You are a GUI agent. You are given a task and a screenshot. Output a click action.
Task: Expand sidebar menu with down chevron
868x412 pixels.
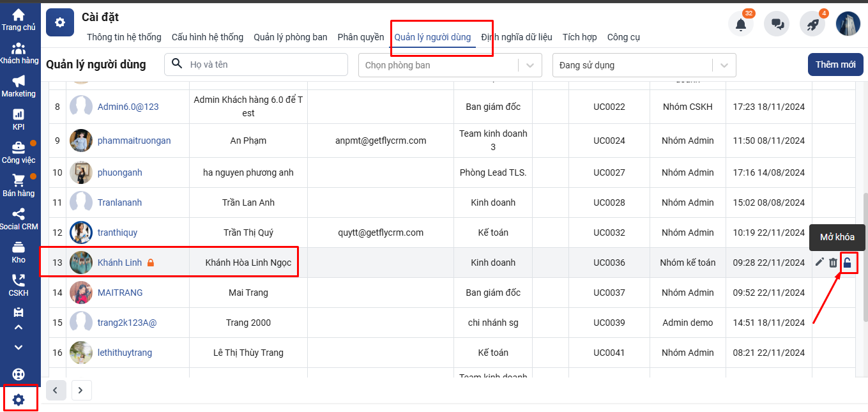(19, 347)
